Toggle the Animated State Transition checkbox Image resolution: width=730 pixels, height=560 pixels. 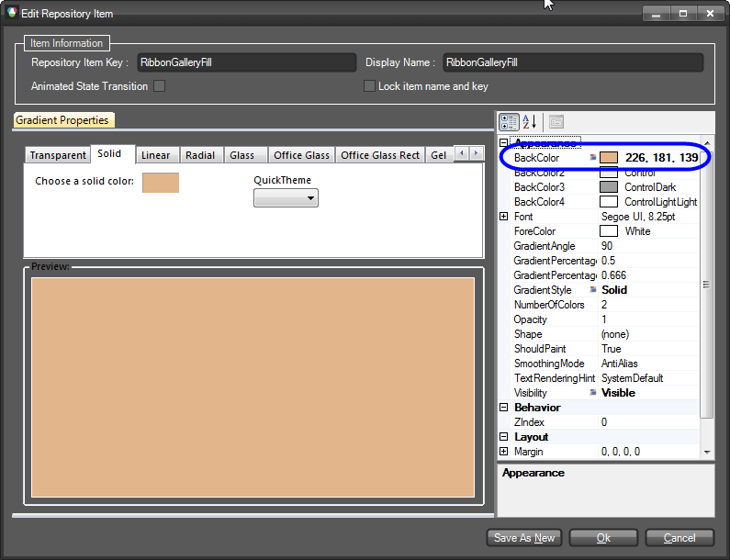(159, 86)
